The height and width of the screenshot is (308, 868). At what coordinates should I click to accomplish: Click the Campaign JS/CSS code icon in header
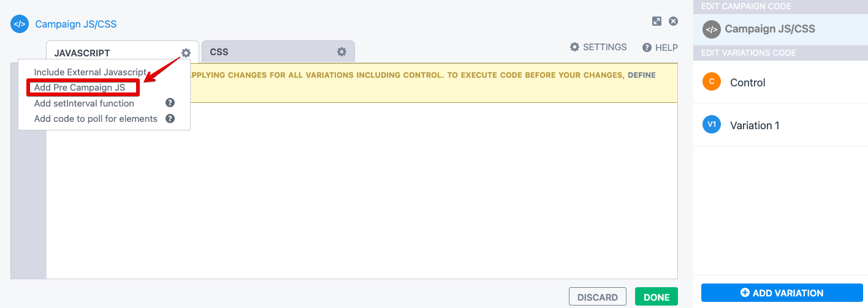coord(20,24)
